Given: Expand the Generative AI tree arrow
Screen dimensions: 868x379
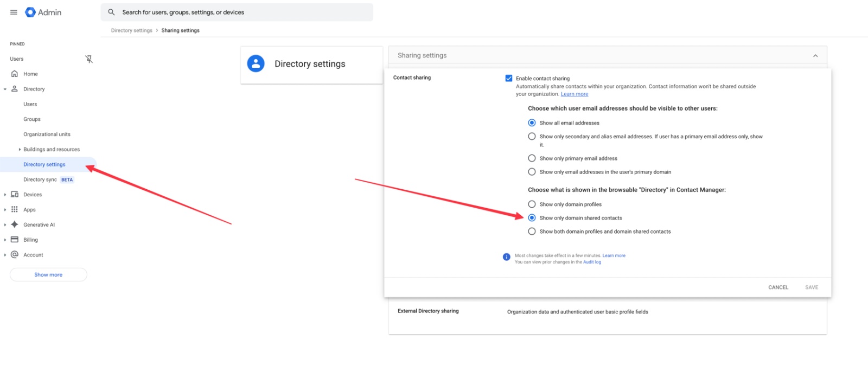Looking at the screenshot, I should [5, 224].
